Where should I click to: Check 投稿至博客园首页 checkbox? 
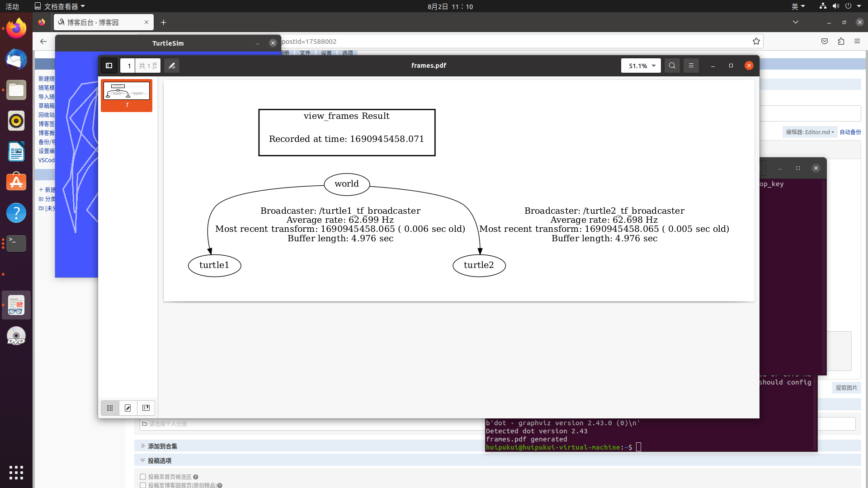coord(143,485)
